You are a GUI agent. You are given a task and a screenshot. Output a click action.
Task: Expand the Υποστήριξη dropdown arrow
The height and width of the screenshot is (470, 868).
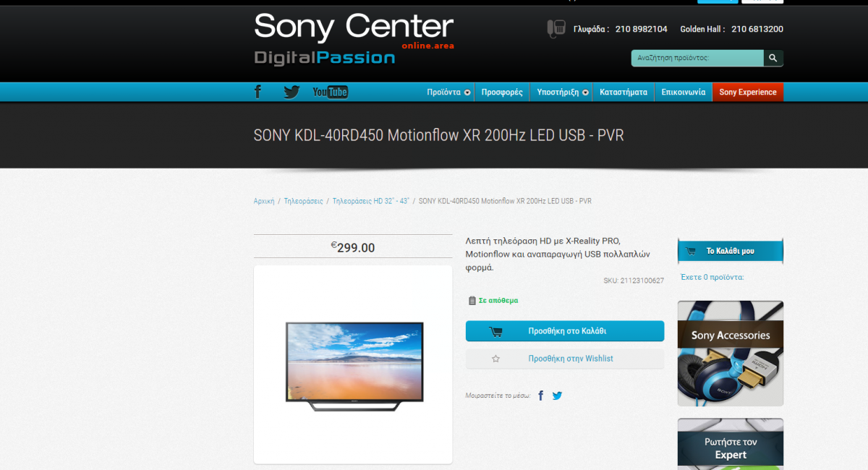pos(585,93)
